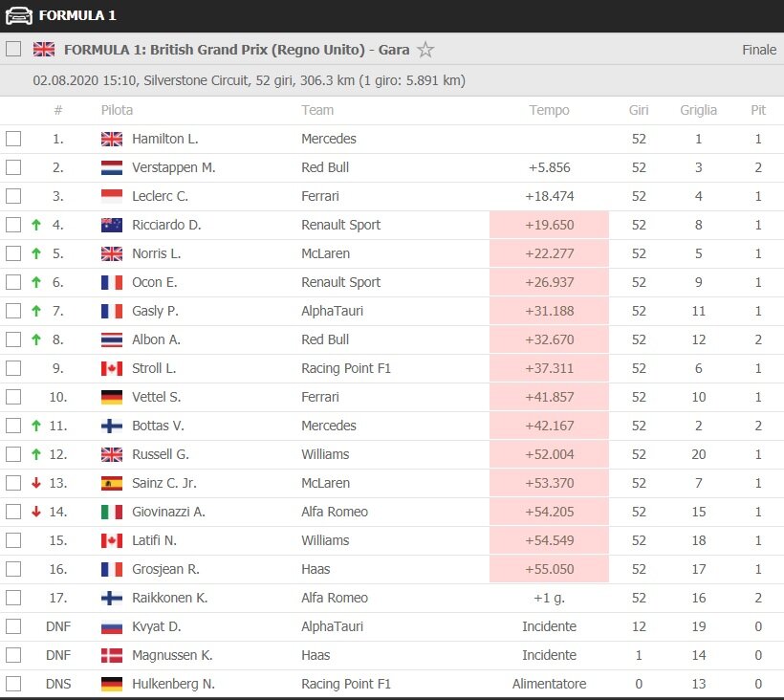784x700 pixels.
Task: Click the favorite star next to Gara
Action: 425,50
